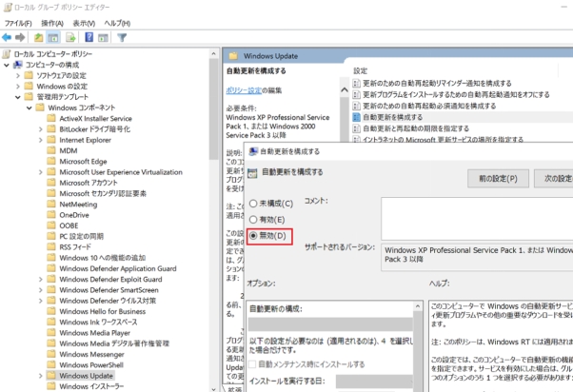Click the OOBE folder icon
This screenshot has width=573, height=392.
pos(51,225)
